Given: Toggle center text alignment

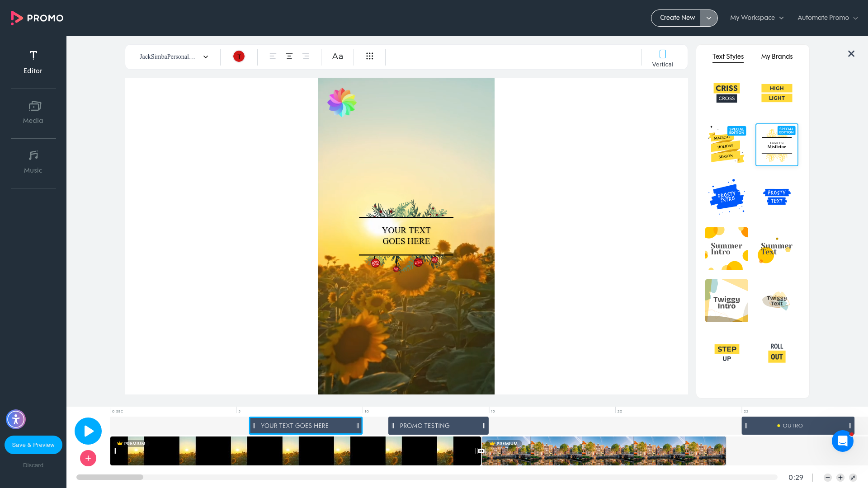Looking at the screenshot, I should click(x=289, y=56).
